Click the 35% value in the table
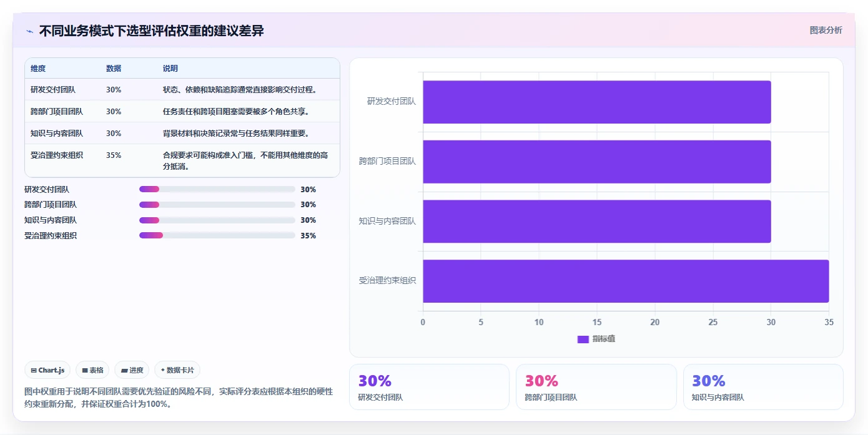Screen dimensions: 868x435 pyautogui.click(x=114, y=155)
